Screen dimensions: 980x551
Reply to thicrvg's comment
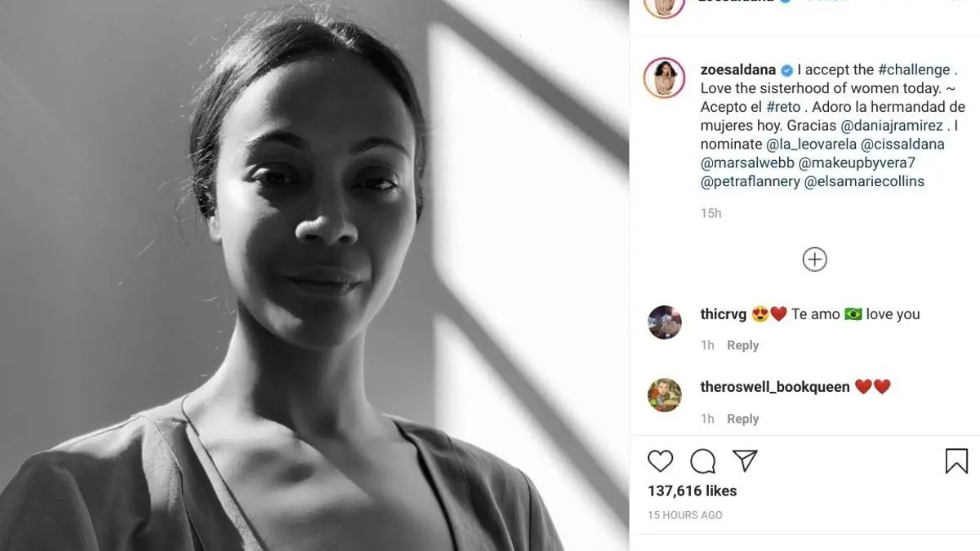click(742, 345)
